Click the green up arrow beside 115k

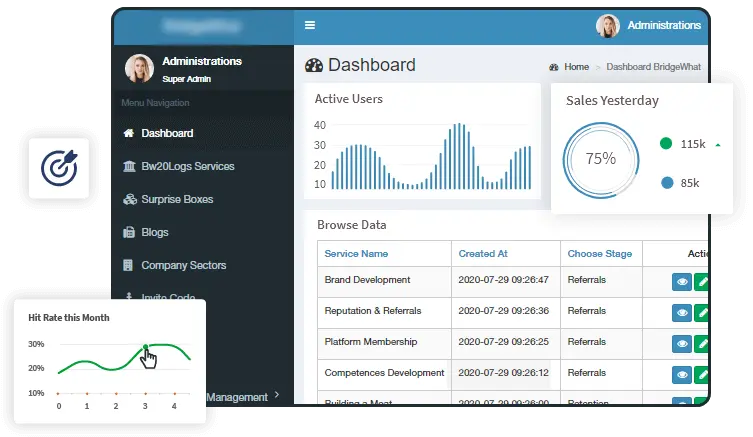click(x=717, y=145)
